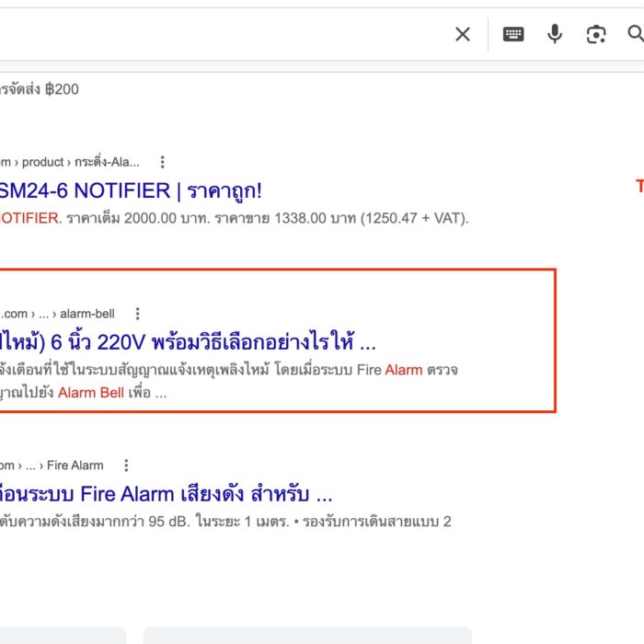
Task: Click the .com › ... › alarm-bell breadcrumb
Action: coord(57,314)
